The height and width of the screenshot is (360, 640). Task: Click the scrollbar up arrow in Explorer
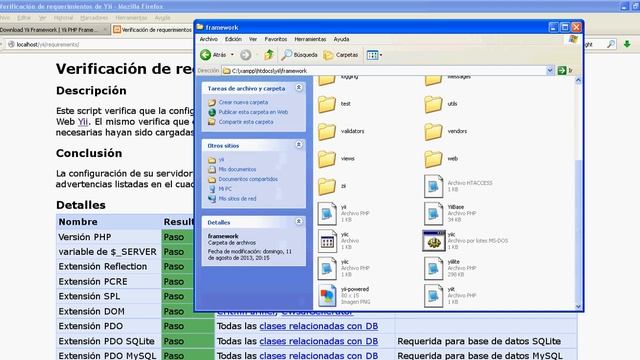(x=578, y=80)
